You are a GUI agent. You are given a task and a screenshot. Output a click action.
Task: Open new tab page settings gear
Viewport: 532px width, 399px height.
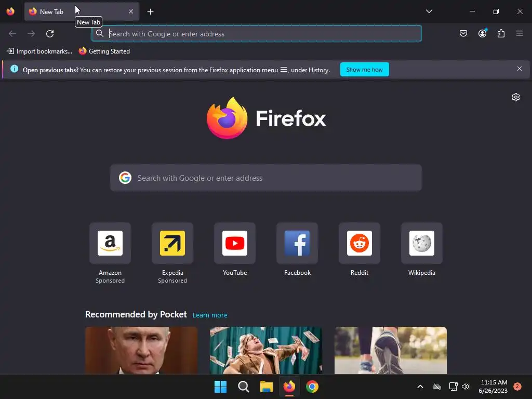(x=516, y=97)
